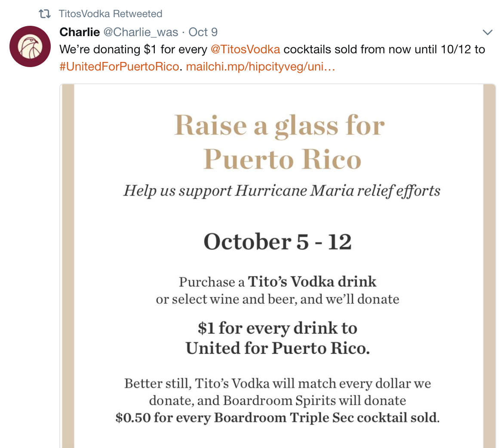Screen dimensions: 504x448
Task: Expand the tweet options chevron menu
Action: coord(488,32)
